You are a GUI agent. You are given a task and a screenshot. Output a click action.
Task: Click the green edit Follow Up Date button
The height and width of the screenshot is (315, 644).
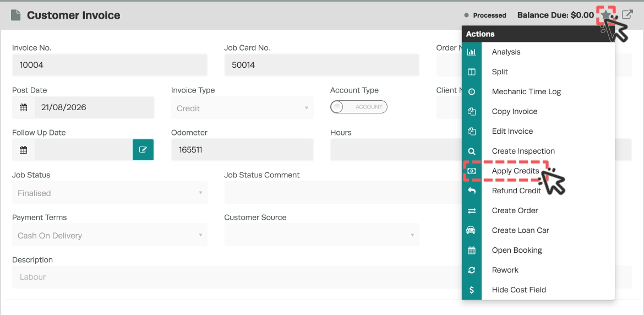143,150
